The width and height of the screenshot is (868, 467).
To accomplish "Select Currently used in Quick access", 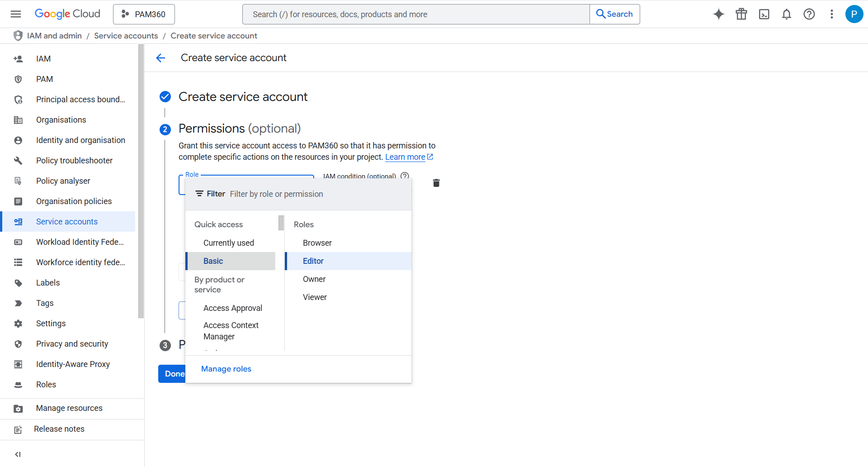I will click(x=228, y=243).
